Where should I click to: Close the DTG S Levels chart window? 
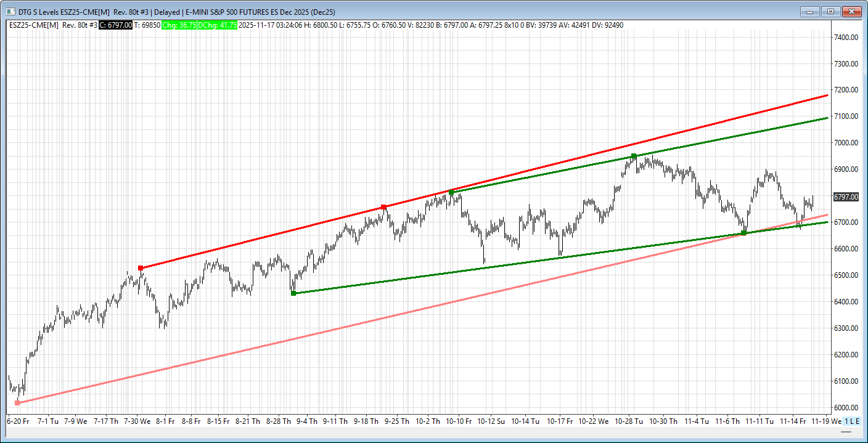(x=852, y=12)
